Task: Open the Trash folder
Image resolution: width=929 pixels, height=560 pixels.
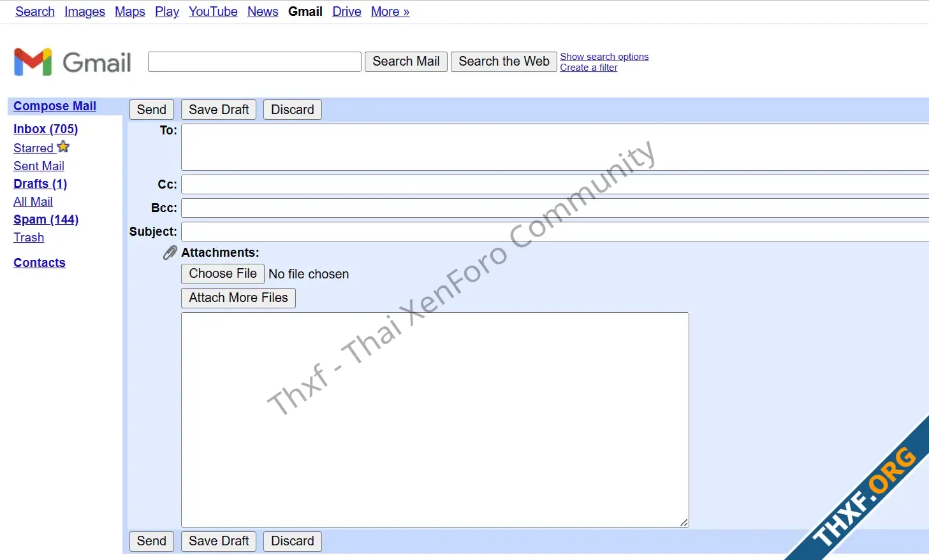Action: [x=29, y=238]
